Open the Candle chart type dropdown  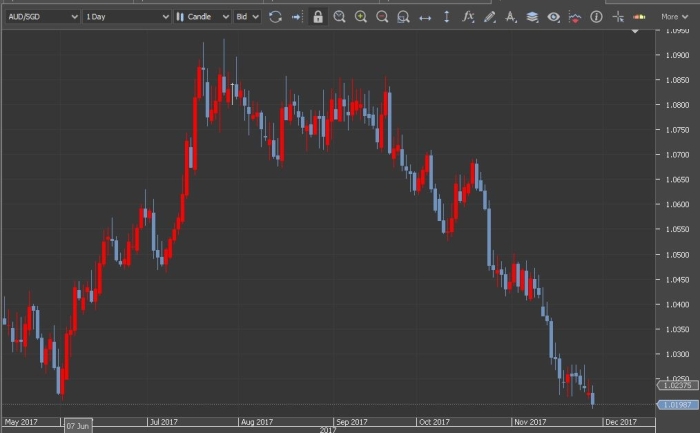202,17
